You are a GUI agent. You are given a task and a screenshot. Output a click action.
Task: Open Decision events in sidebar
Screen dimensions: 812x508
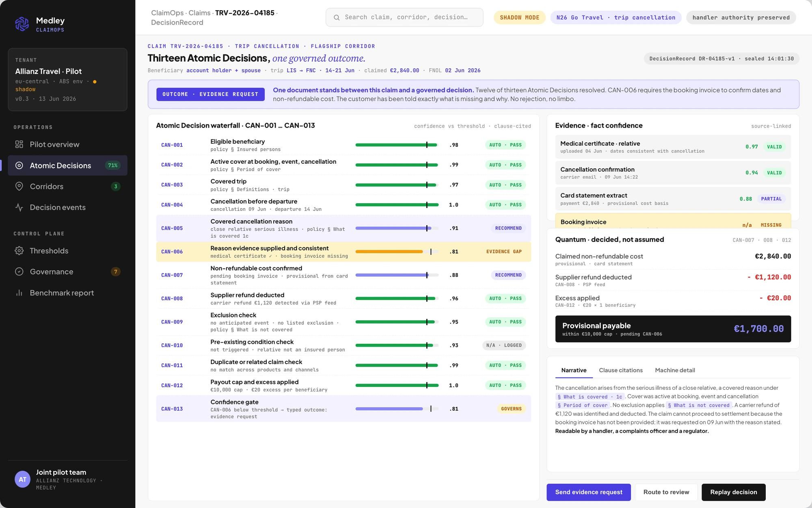tap(67, 207)
